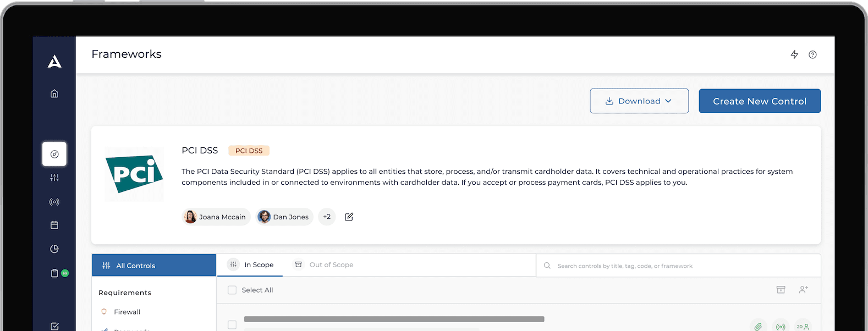This screenshot has width=868, height=331.
Task: Click the archive icon beside Select All
Action: tap(781, 290)
